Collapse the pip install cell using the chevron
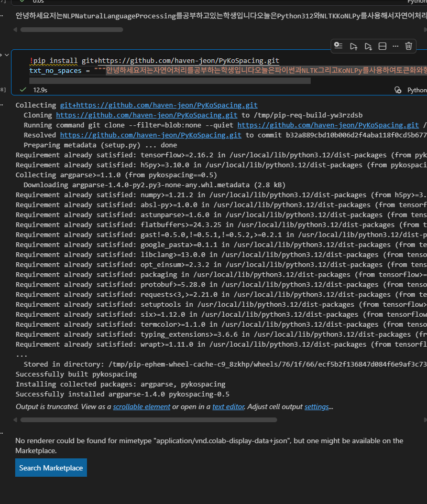This screenshot has height=504, width=427. (x=7, y=55)
